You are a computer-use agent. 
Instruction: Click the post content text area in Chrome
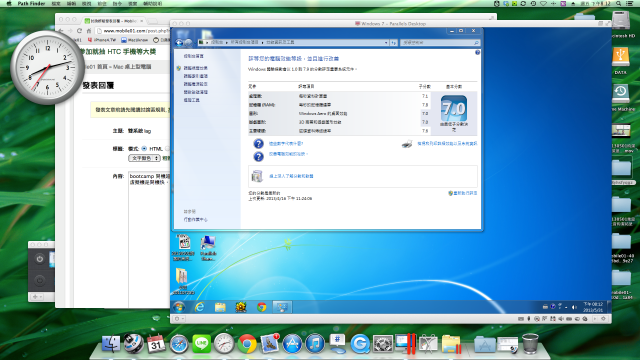tap(149, 239)
